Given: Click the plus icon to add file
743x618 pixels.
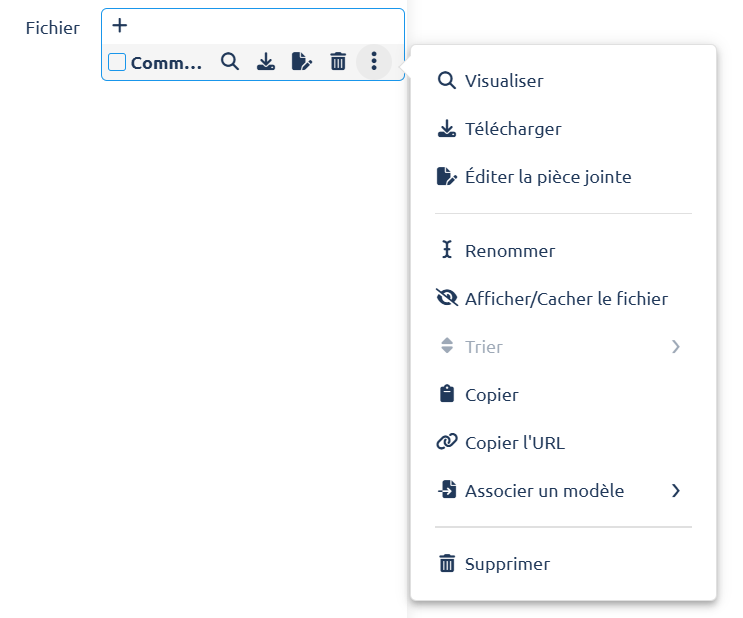Looking at the screenshot, I should (x=119, y=26).
